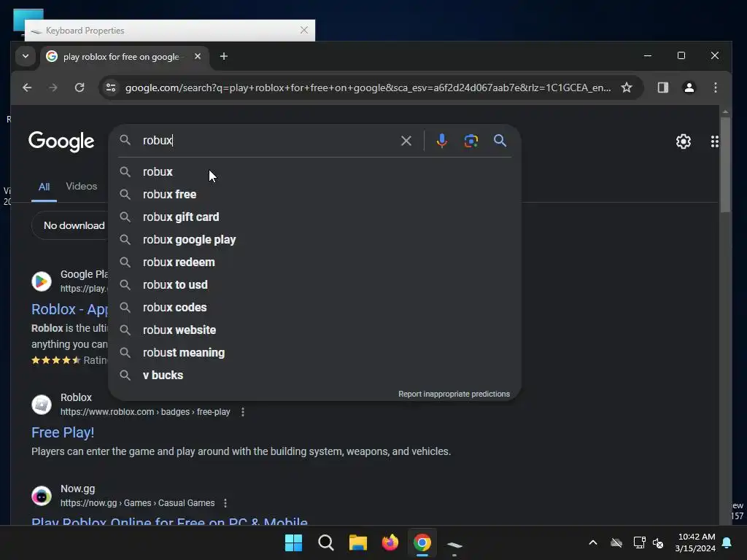Viewport: 747px width, 560px height.
Task: Open Windows taskbar search
Action: click(326, 542)
